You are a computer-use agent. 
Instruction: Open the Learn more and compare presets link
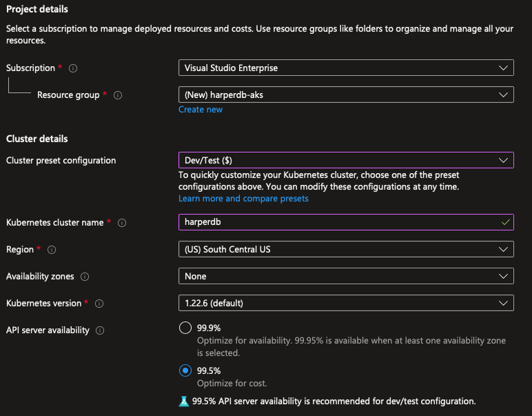click(x=243, y=199)
